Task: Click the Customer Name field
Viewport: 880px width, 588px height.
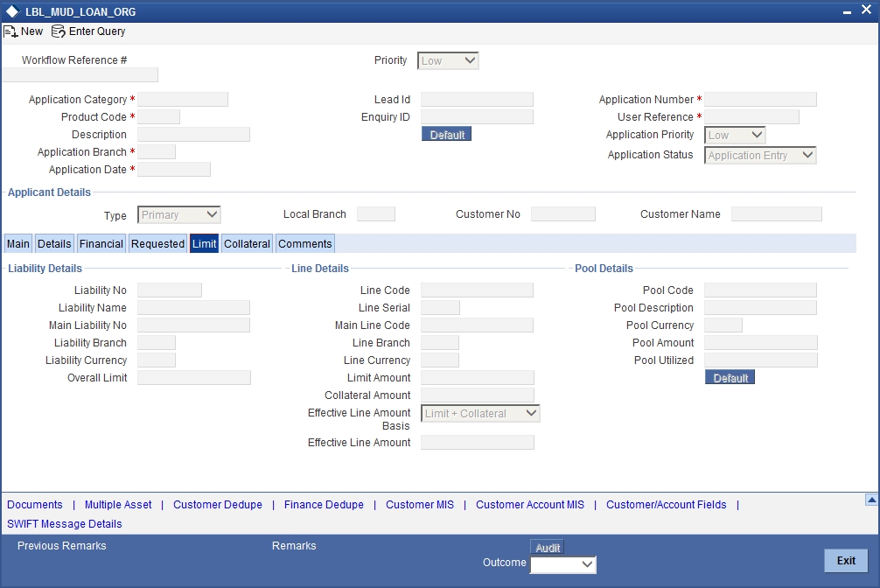Action: pos(777,214)
